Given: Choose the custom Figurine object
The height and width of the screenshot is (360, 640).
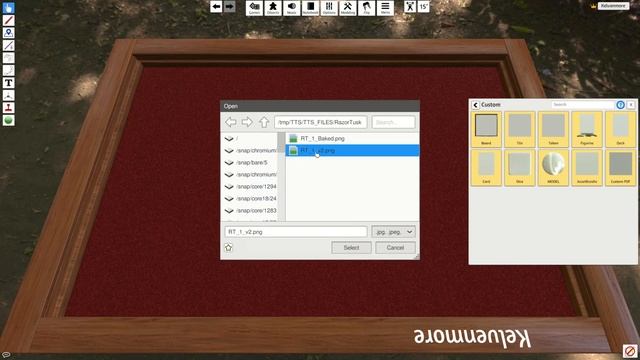Looking at the screenshot, I should pos(587,129).
